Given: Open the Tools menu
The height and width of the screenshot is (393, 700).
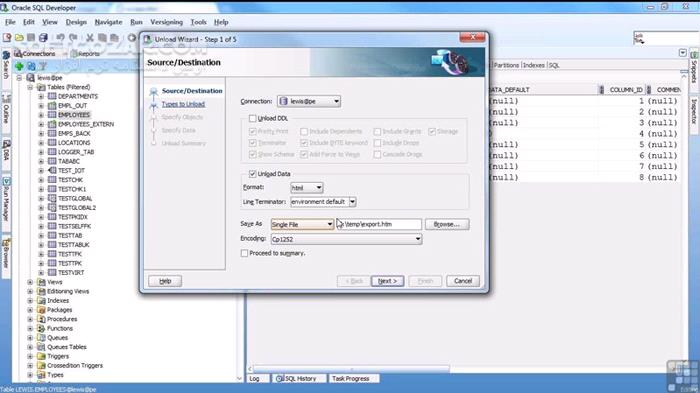Looking at the screenshot, I should pos(198,22).
